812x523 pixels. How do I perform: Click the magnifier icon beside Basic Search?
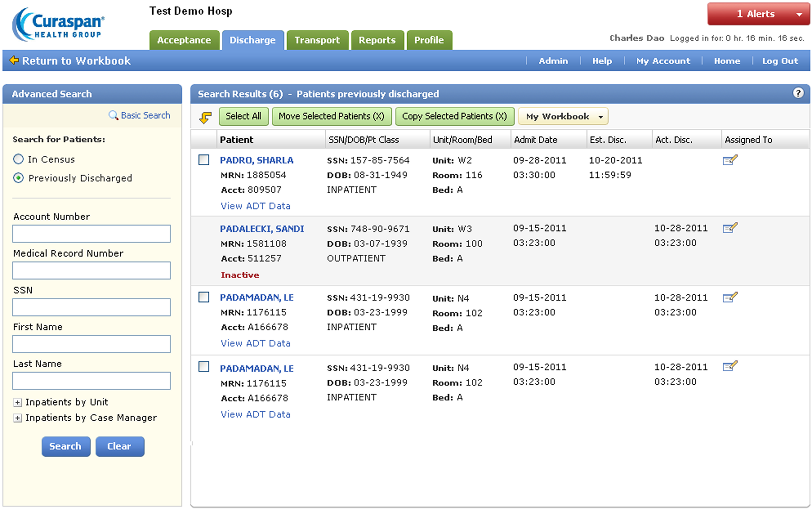click(113, 115)
